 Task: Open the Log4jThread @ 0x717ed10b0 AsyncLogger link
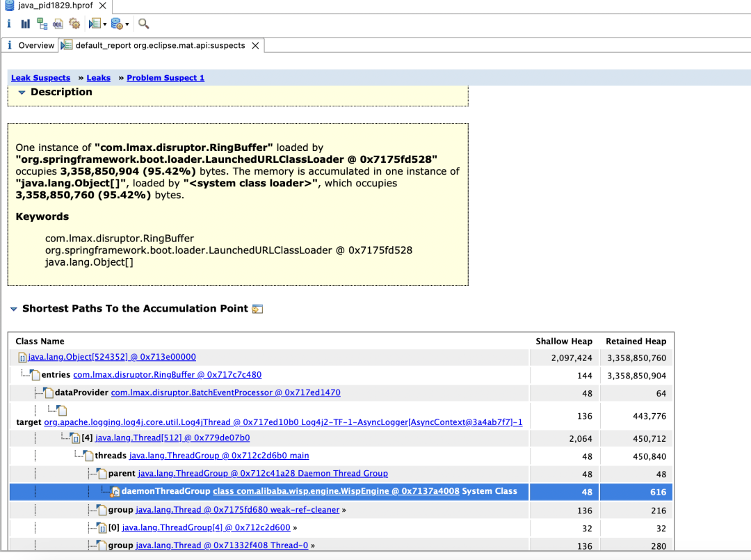[x=283, y=422]
